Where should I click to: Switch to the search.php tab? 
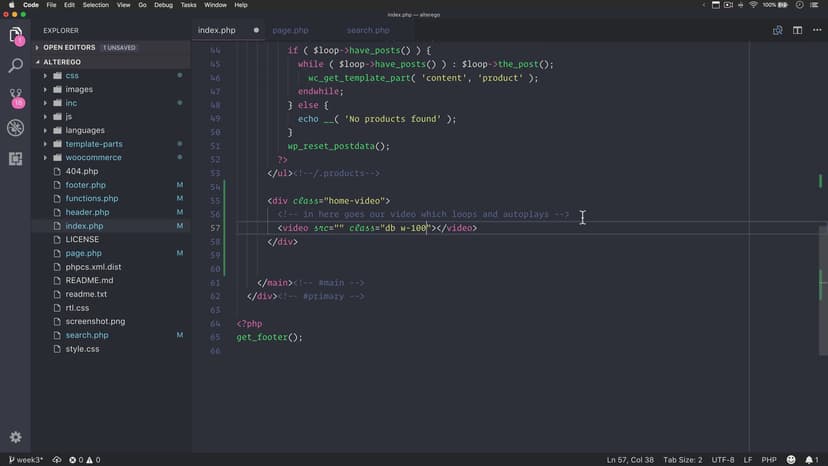[x=368, y=30]
